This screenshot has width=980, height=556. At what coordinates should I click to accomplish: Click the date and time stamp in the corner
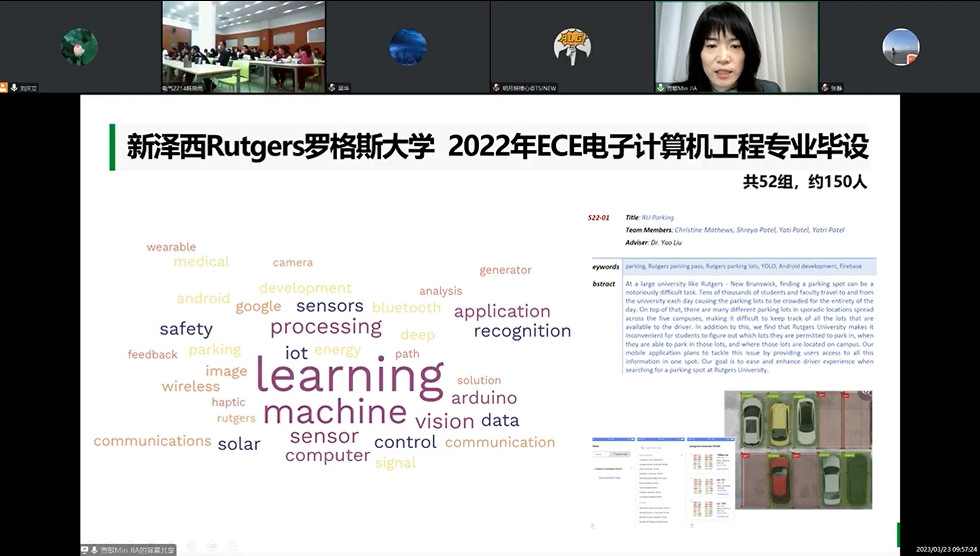coord(943,549)
